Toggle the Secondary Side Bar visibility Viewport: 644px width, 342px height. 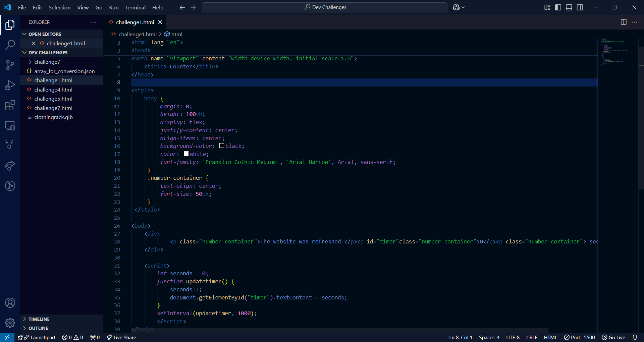point(580,7)
